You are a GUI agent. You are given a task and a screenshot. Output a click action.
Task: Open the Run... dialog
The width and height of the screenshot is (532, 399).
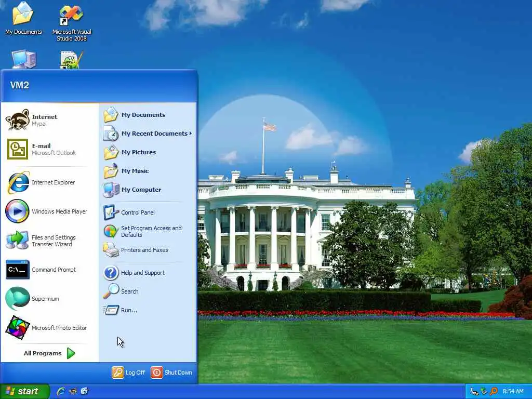tap(148, 310)
